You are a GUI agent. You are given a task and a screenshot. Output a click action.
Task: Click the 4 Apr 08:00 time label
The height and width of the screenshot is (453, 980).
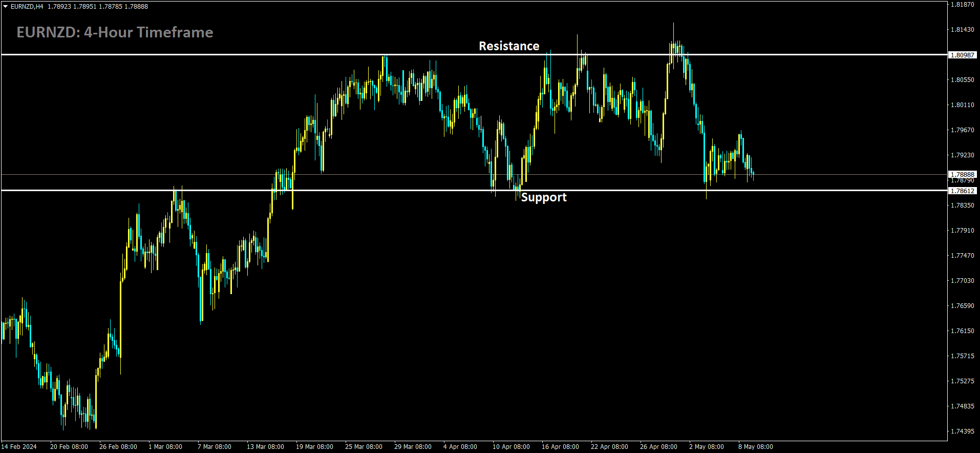[x=460, y=446]
